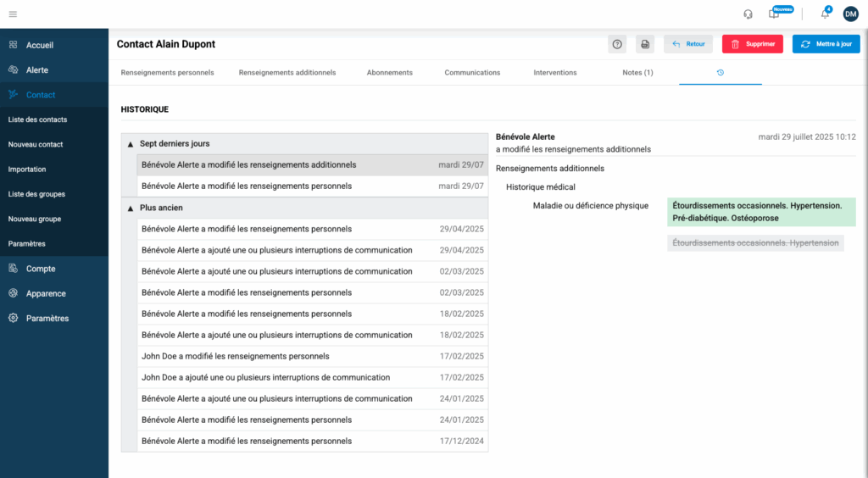This screenshot has height=478, width=868.
Task: Open the hamburger menu icon
Action: [13, 14]
